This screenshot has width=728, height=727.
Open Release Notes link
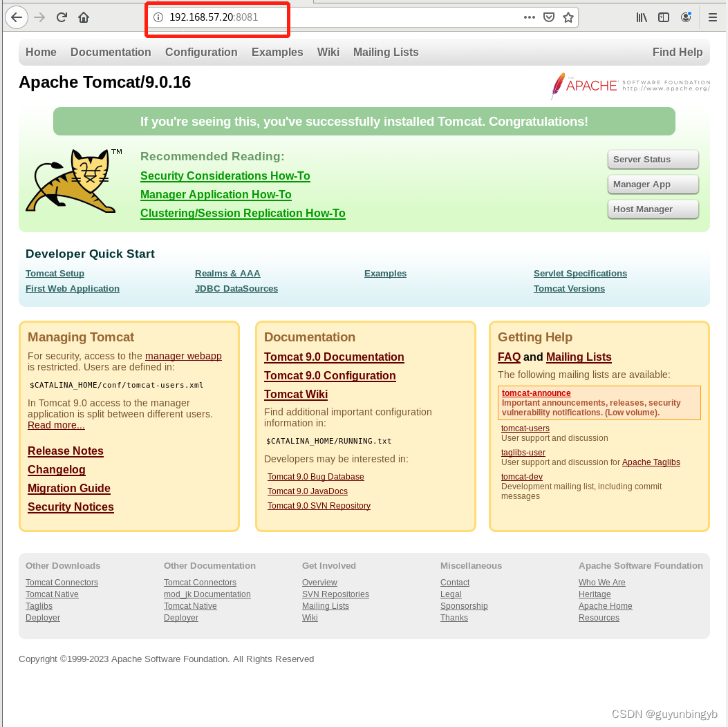66,451
